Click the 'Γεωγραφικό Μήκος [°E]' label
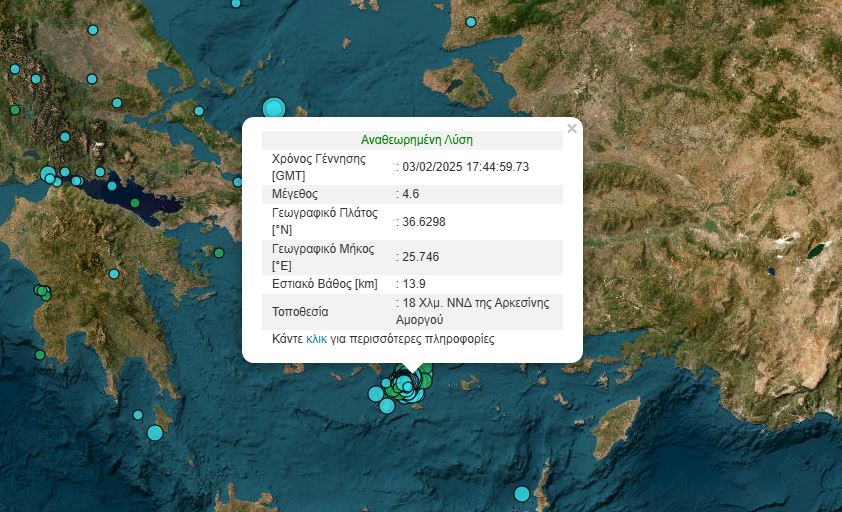Screen dimensions: 842x512 pyautogui.click(x=323, y=257)
